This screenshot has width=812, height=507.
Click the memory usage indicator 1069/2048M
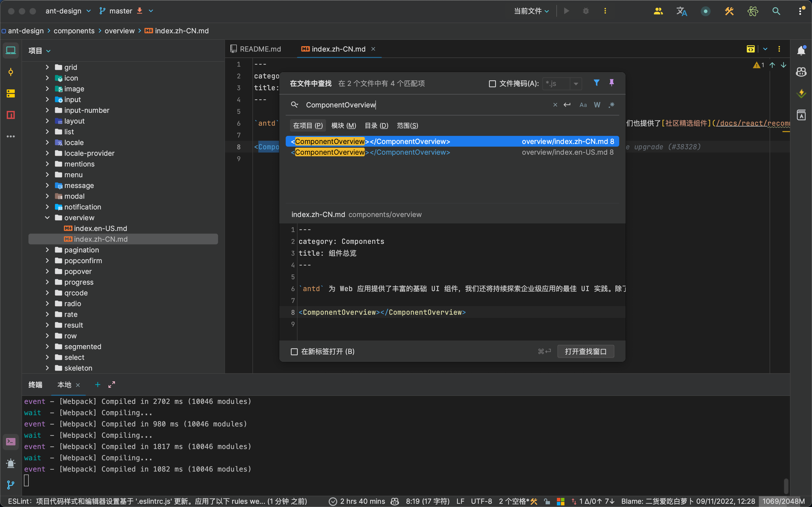click(781, 501)
